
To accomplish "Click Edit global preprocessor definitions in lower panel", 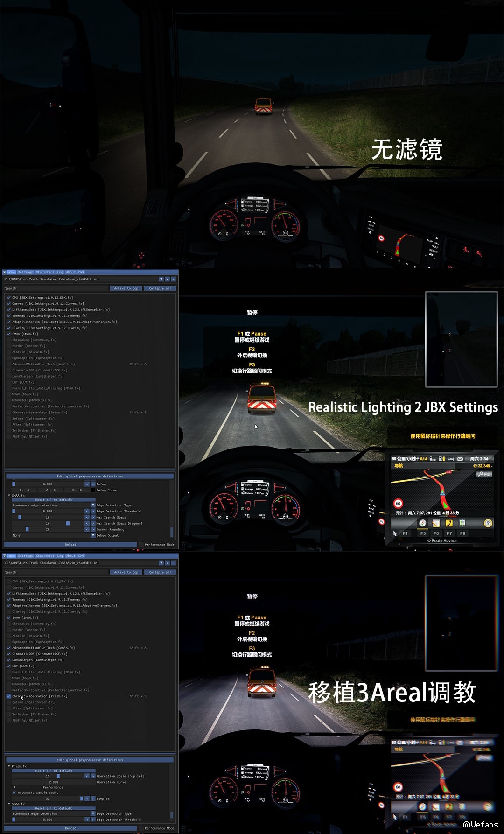I will click(x=90, y=760).
